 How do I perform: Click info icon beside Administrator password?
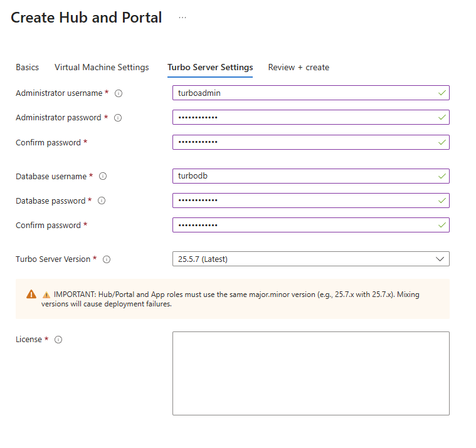click(x=118, y=118)
